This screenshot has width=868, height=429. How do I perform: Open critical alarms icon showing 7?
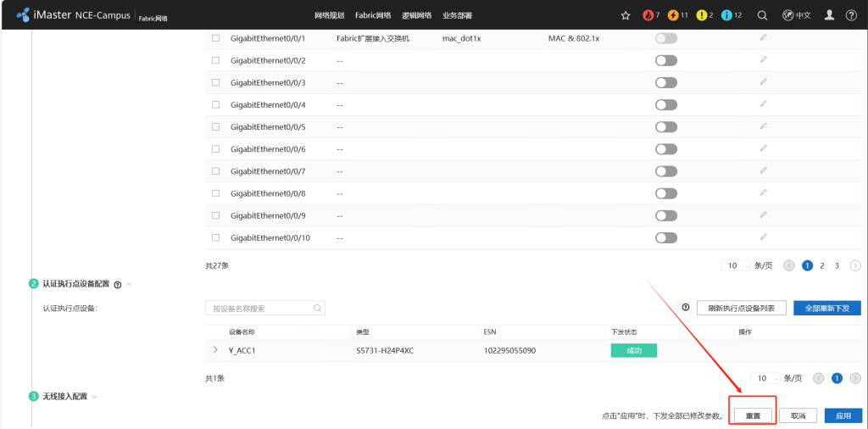(648, 15)
